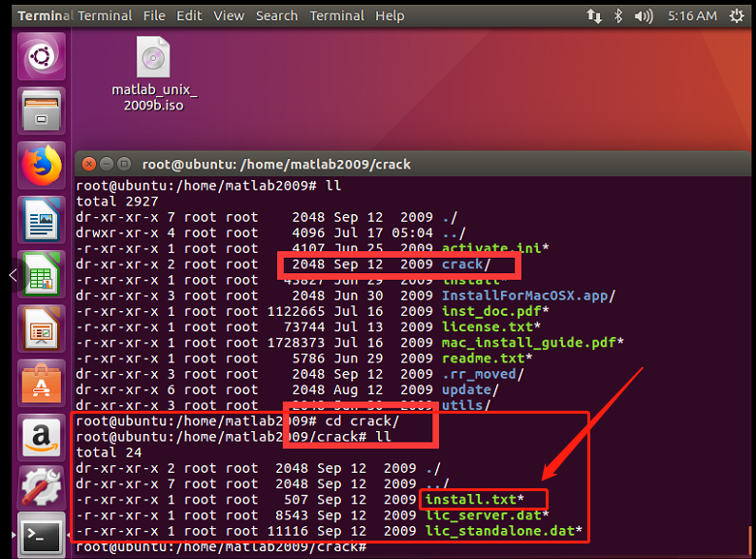Open the Bluetooth indicator menu

click(618, 16)
